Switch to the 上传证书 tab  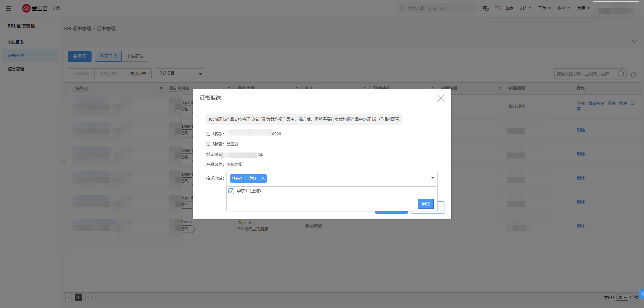coord(135,56)
